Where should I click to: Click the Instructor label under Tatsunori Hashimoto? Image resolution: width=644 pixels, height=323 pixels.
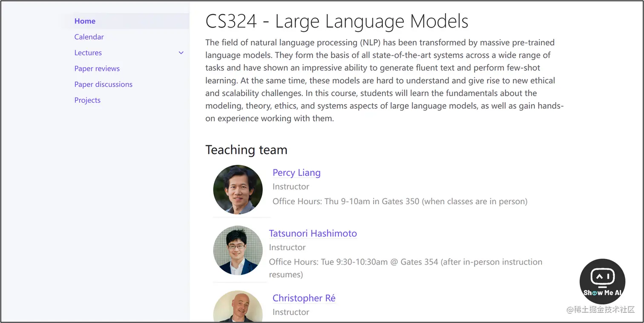pyautogui.click(x=287, y=247)
